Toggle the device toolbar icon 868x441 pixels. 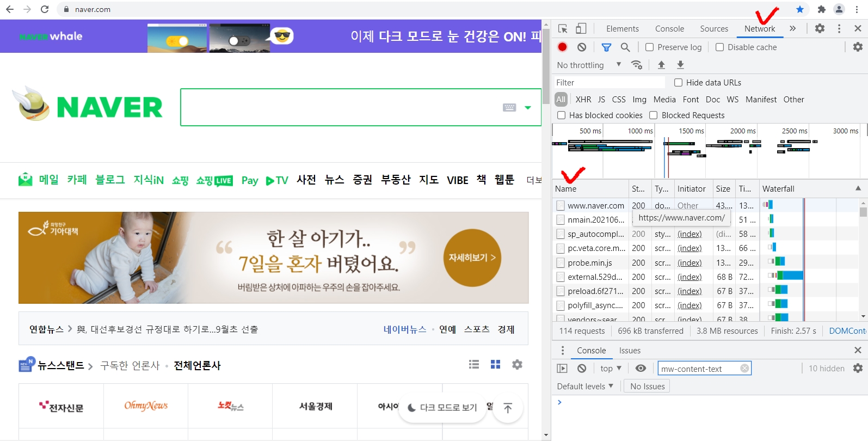coord(581,28)
